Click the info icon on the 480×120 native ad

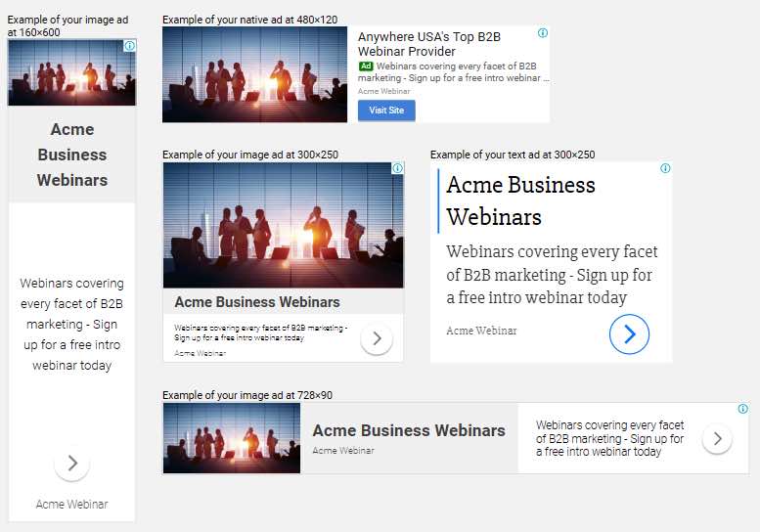543,33
